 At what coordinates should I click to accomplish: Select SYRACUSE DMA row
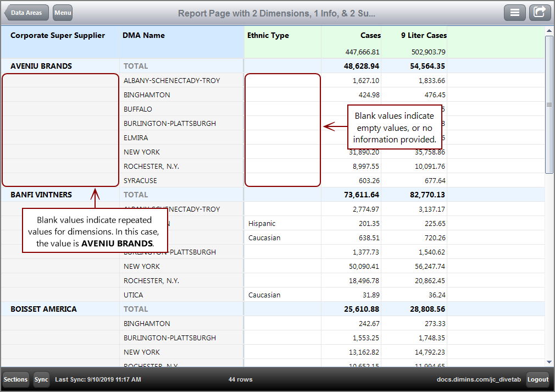140,180
